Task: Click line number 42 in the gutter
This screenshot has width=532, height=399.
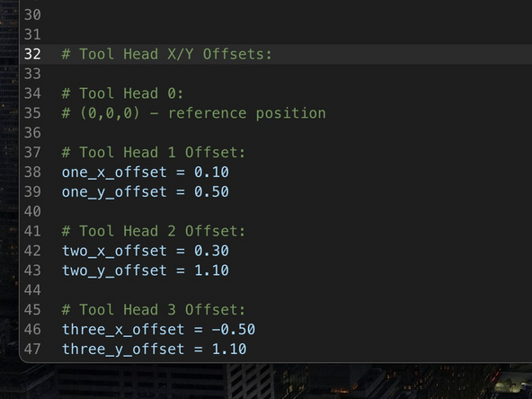Action: [x=32, y=251]
